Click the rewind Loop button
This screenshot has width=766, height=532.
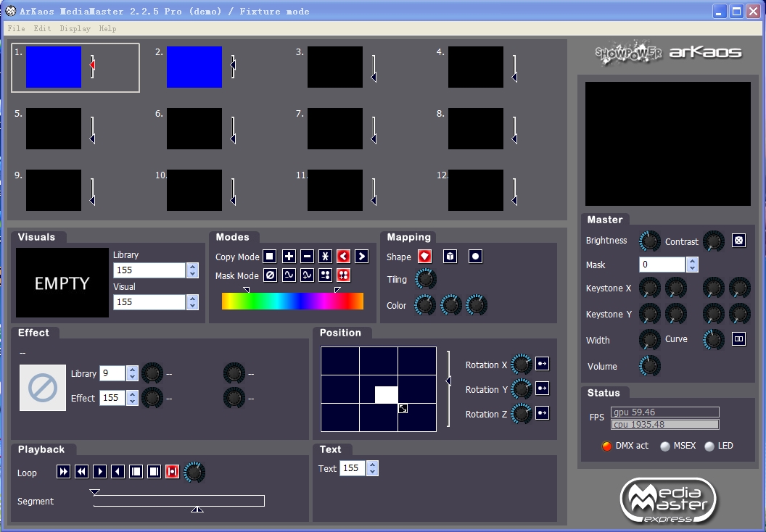81,471
